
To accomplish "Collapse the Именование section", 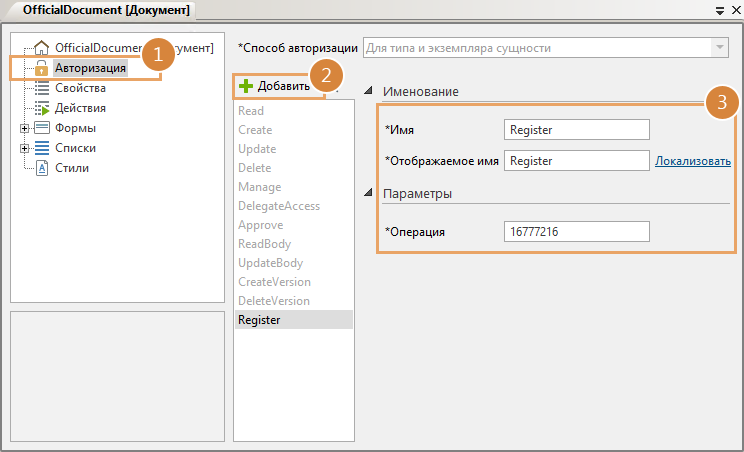I will pyautogui.click(x=370, y=91).
